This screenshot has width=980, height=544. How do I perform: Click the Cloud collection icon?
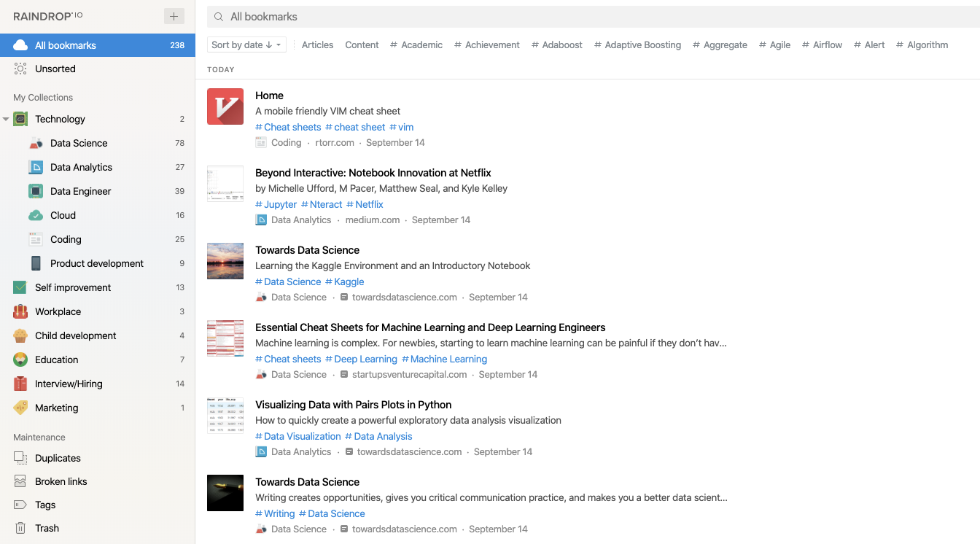coord(36,215)
